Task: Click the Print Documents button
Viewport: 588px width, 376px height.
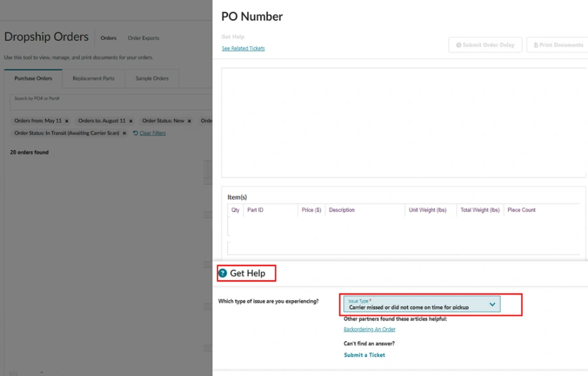Action: [558, 45]
